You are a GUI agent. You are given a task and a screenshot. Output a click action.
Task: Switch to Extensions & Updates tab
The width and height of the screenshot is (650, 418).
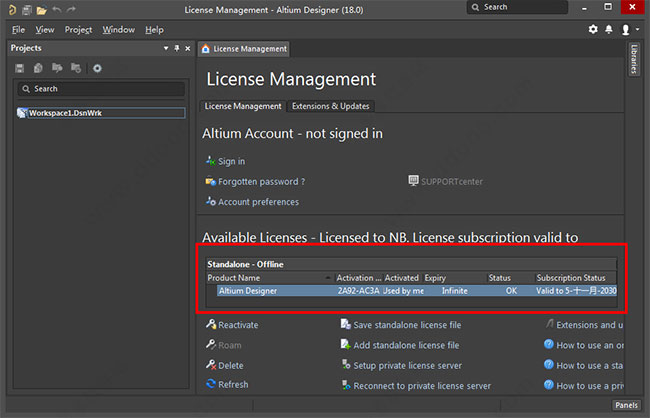330,106
